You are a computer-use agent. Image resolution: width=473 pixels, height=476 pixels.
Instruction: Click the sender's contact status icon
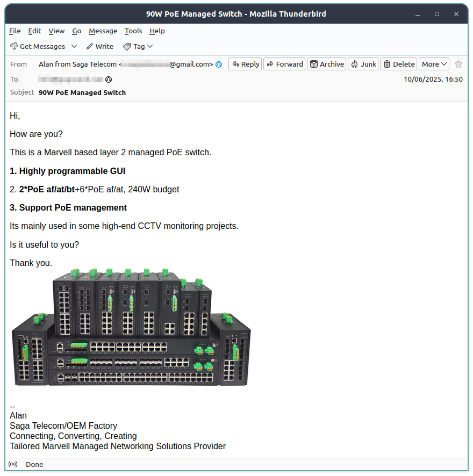[219, 64]
